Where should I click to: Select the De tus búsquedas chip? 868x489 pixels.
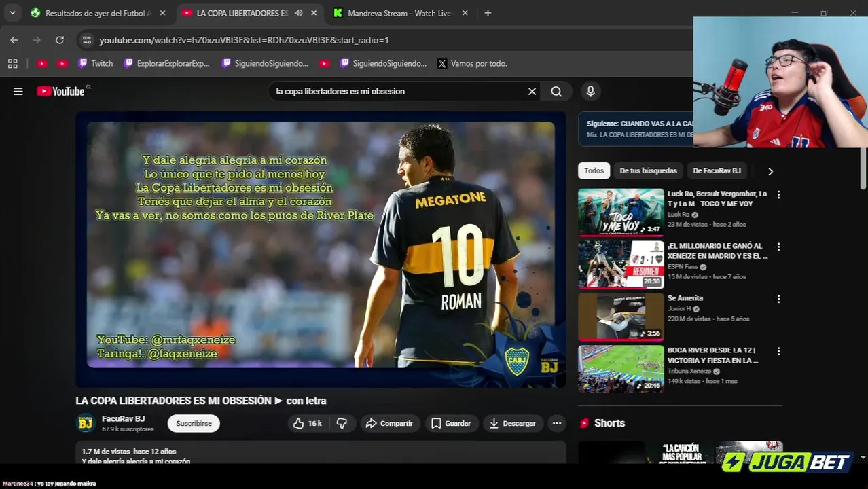pos(648,170)
